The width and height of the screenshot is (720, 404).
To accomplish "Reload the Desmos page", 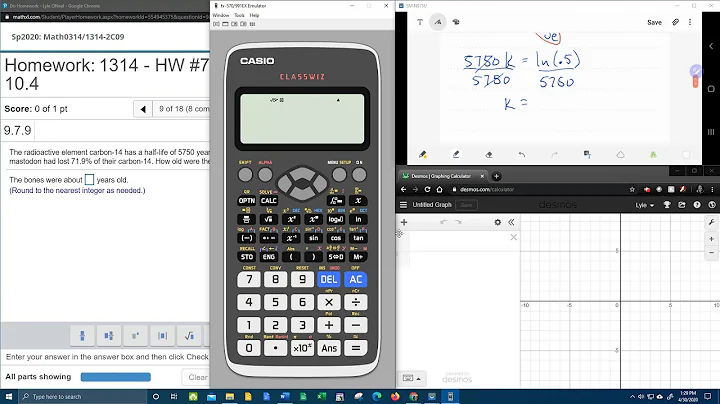I will point(427,189).
